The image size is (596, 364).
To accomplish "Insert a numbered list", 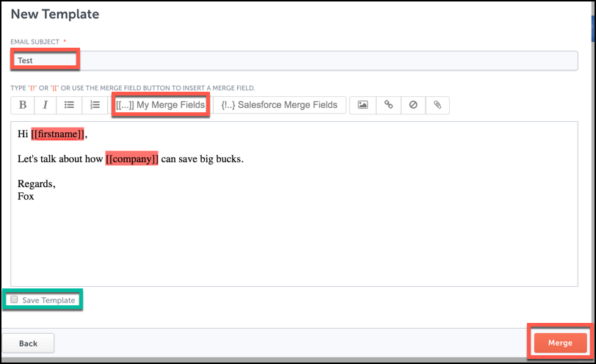I will 95,105.
